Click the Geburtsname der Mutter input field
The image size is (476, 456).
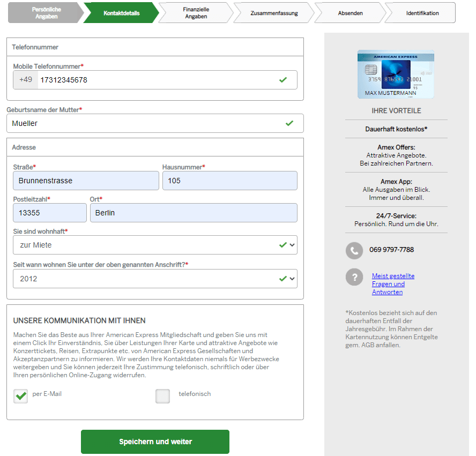coord(155,123)
